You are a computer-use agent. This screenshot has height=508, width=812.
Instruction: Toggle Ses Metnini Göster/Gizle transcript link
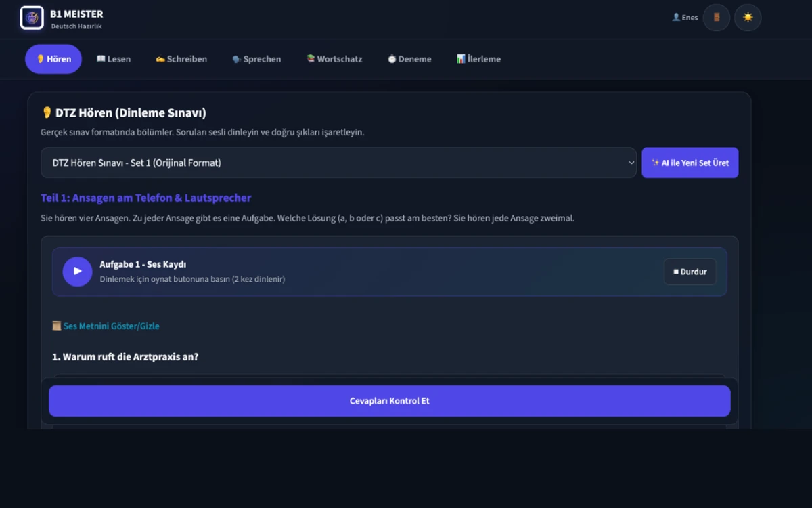click(x=106, y=326)
